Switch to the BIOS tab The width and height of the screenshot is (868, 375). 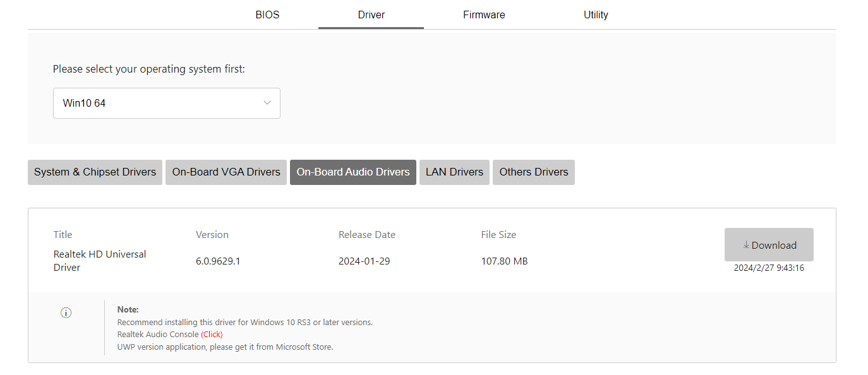[267, 15]
